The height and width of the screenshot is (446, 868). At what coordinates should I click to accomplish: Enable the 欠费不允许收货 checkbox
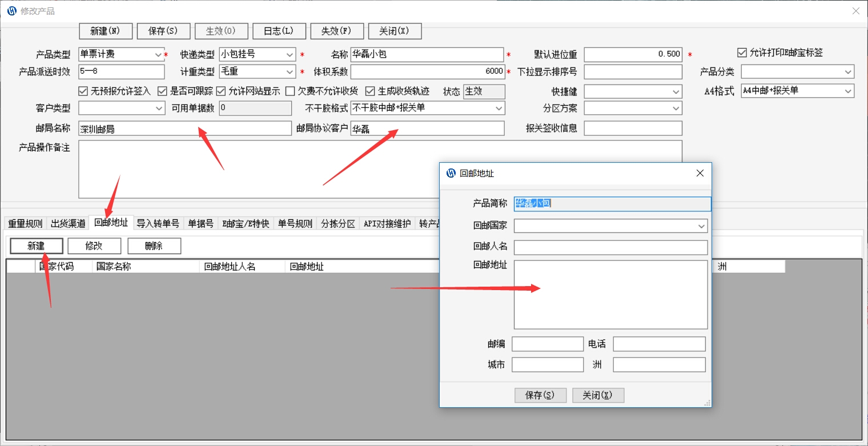tap(290, 91)
